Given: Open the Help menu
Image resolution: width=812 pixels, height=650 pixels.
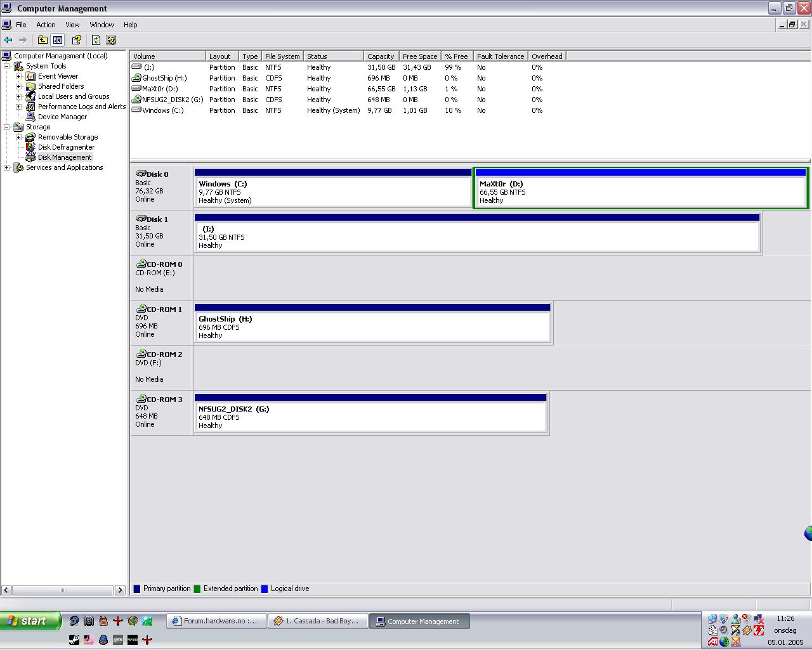Looking at the screenshot, I should 130,25.
